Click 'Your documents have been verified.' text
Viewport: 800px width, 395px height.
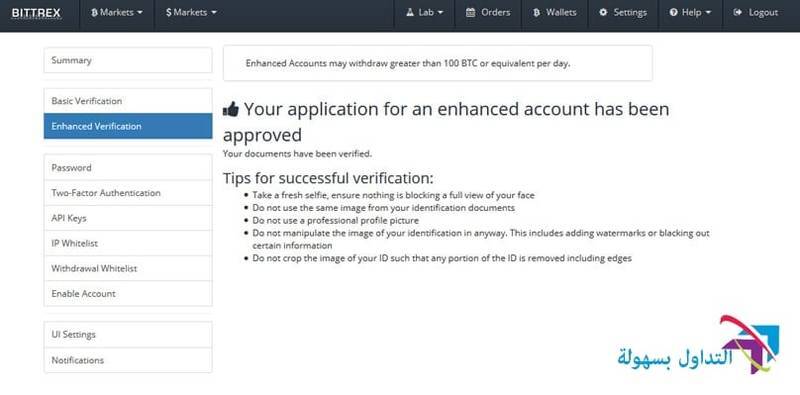point(297,153)
